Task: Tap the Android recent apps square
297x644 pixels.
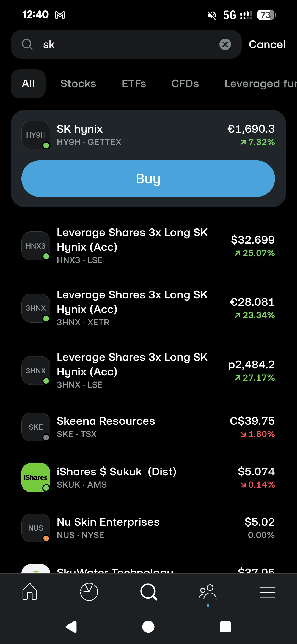Action: coord(225,627)
